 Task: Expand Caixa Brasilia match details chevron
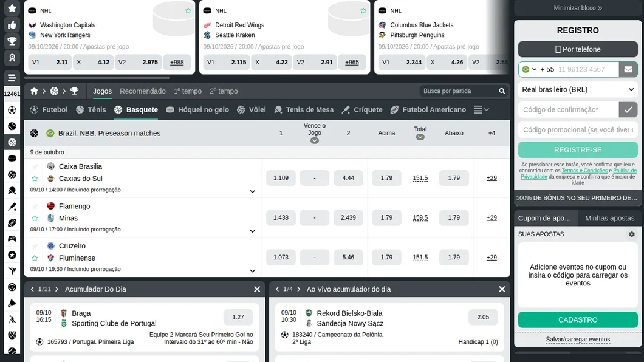[x=253, y=191]
